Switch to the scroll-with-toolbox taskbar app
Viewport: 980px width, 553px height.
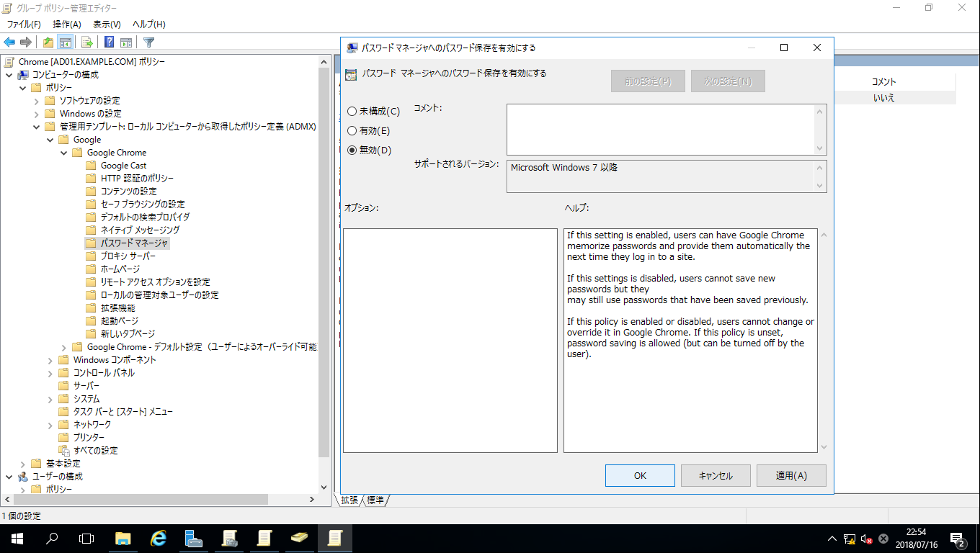229,539
